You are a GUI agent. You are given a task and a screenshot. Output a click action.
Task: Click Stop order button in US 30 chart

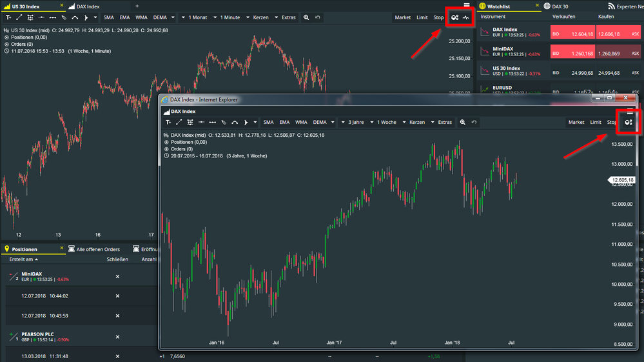click(438, 17)
